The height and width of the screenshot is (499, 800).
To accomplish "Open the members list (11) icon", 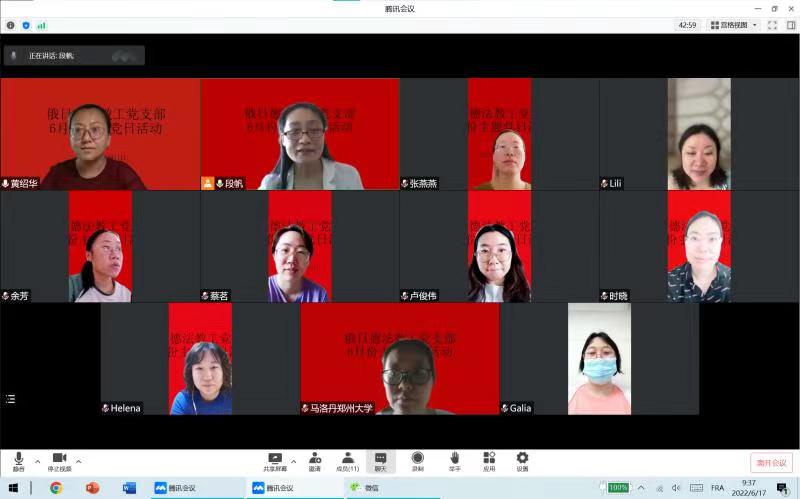I will [347, 459].
